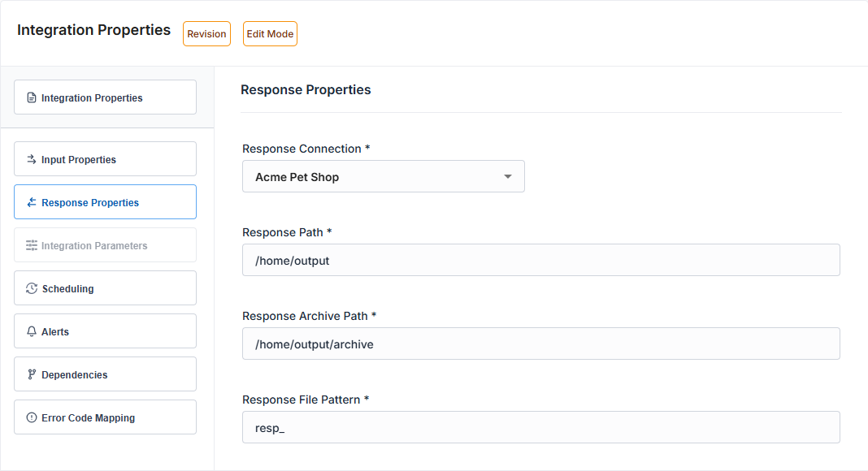Click the bell icon next to Alerts
This screenshot has width=868, height=471.
(x=32, y=332)
